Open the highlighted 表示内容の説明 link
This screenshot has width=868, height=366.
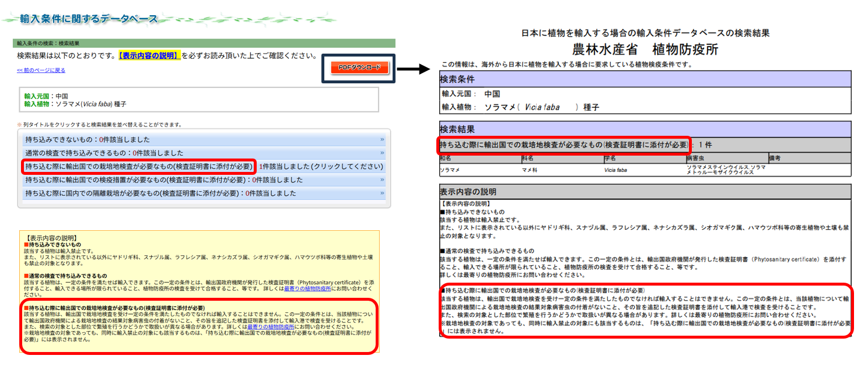pyautogui.click(x=149, y=56)
